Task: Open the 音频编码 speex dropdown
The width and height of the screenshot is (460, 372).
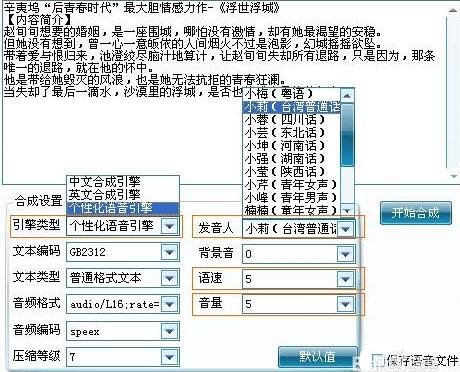Action: pyautogui.click(x=169, y=331)
